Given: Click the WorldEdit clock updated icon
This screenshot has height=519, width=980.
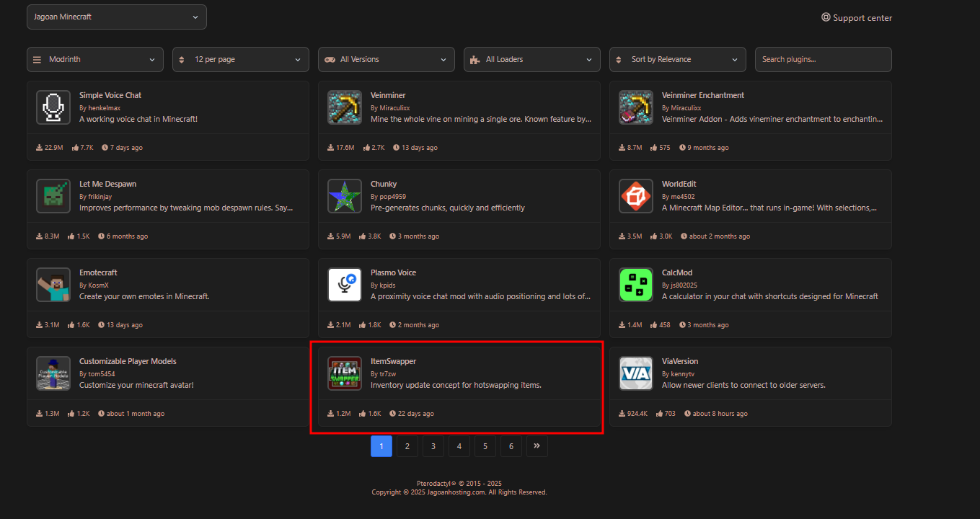Looking at the screenshot, I should click(684, 236).
